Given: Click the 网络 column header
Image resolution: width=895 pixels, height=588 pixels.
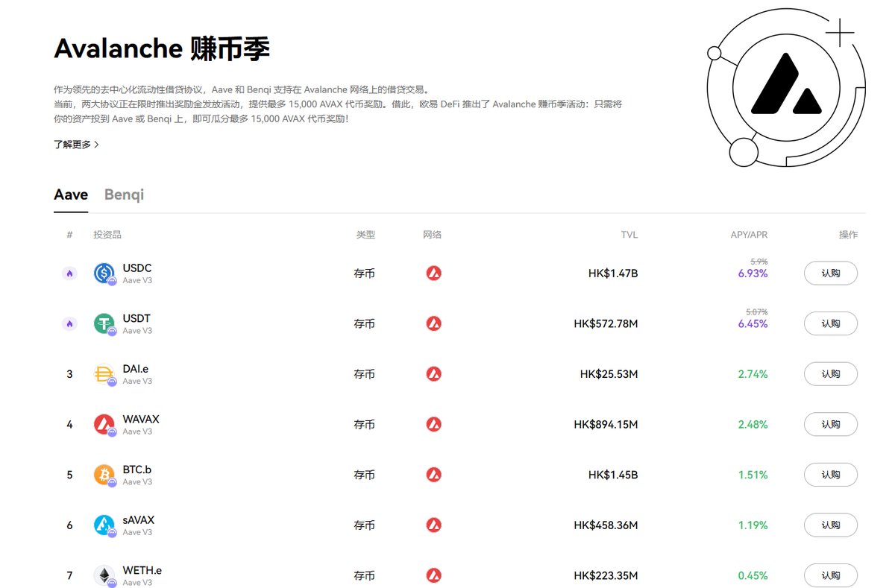Looking at the screenshot, I should point(433,235).
